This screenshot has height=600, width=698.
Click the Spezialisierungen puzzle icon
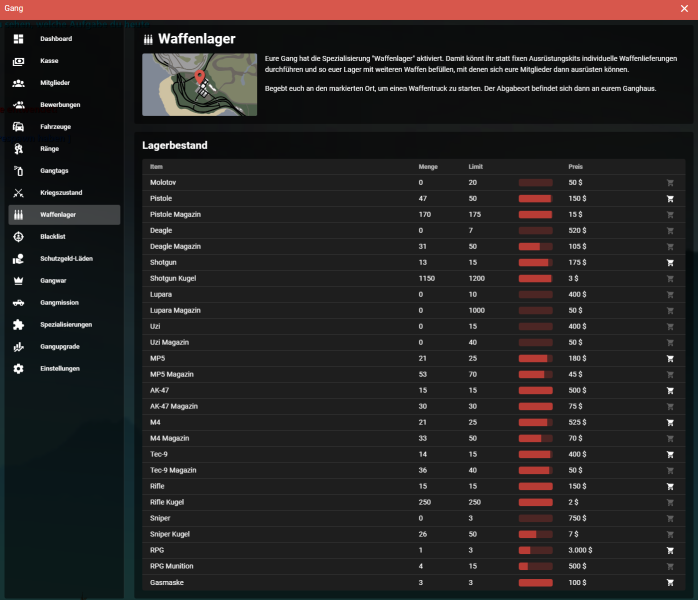[18, 325]
